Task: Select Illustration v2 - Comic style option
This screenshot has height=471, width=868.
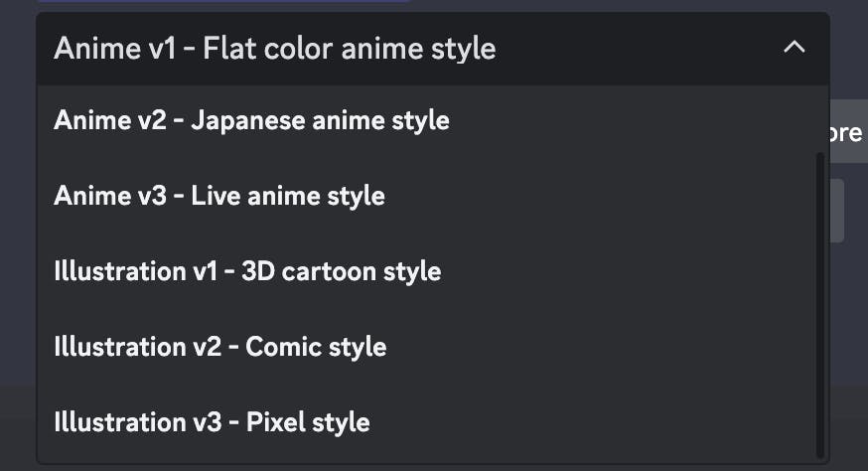Action: (220, 347)
